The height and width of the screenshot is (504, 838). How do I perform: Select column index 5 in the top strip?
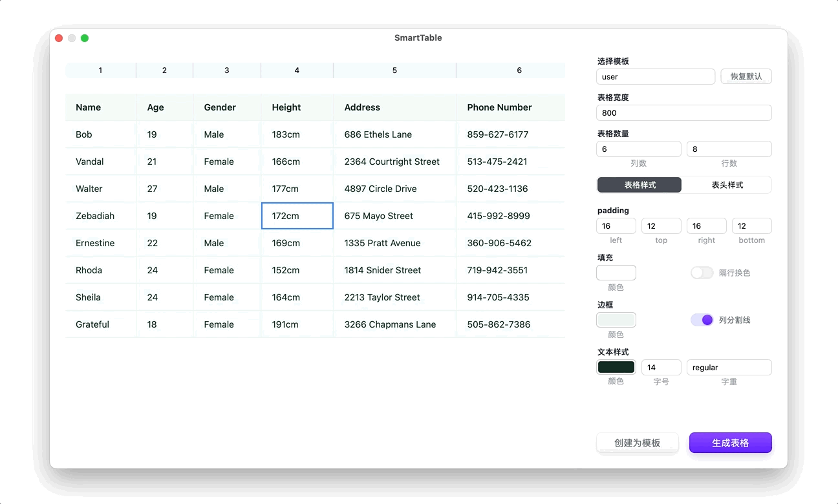pos(394,70)
